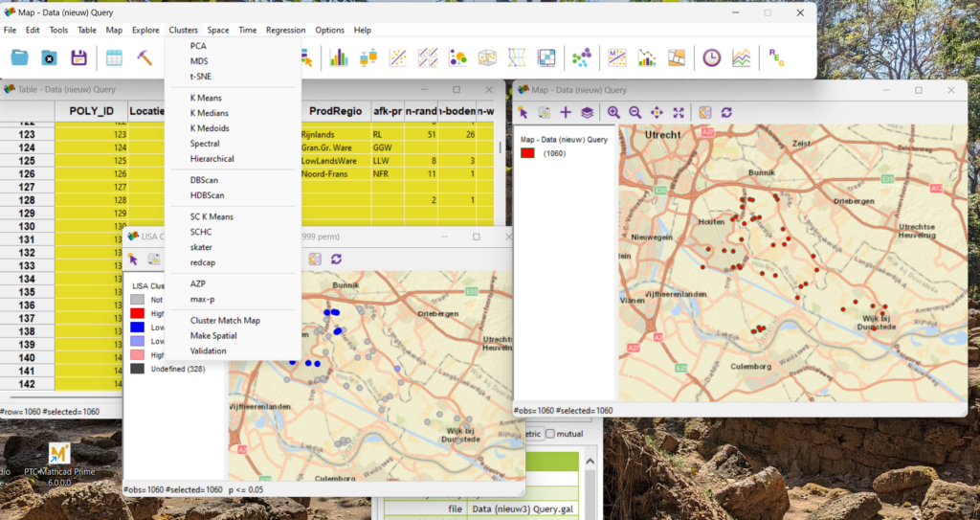Select HDBScan in the Clusters menu
The image size is (980, 520).
(207, 195)
